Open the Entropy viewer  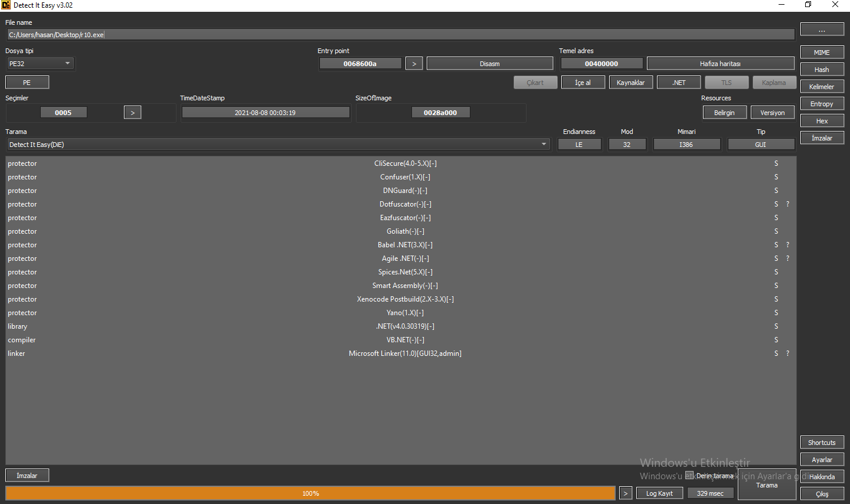[822, 104]
